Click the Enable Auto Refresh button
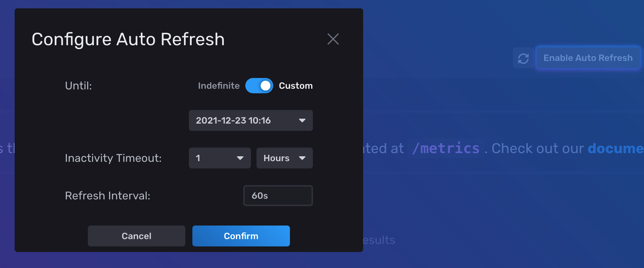Viewport: 644px width, 268px height. point(588,58)
